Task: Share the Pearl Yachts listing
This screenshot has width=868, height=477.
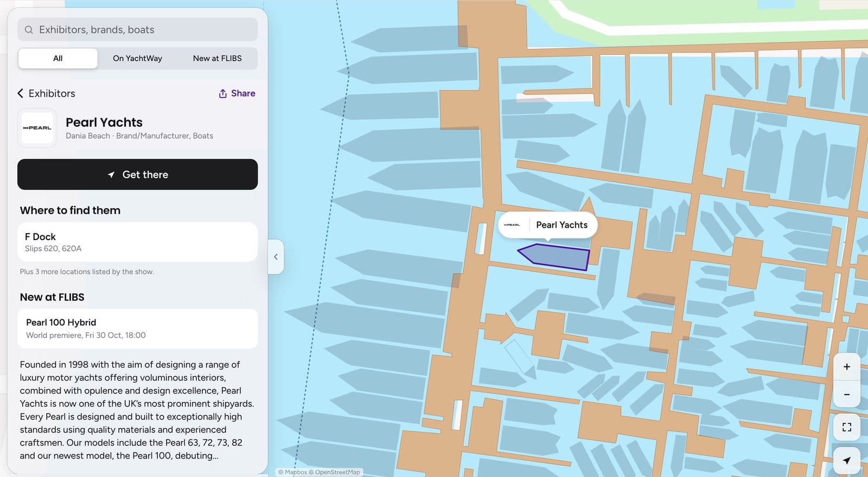Action: point(237,93)
